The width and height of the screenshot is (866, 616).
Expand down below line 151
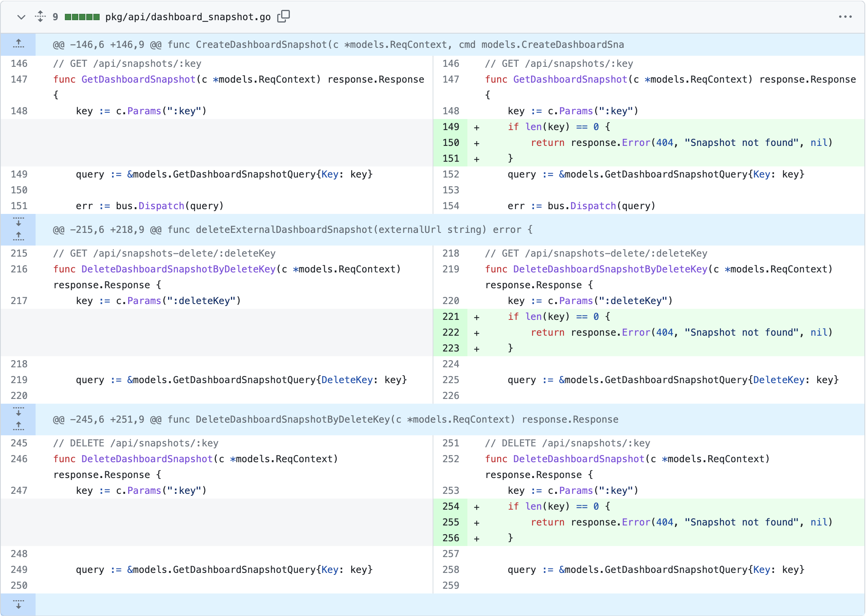(18, 222)
